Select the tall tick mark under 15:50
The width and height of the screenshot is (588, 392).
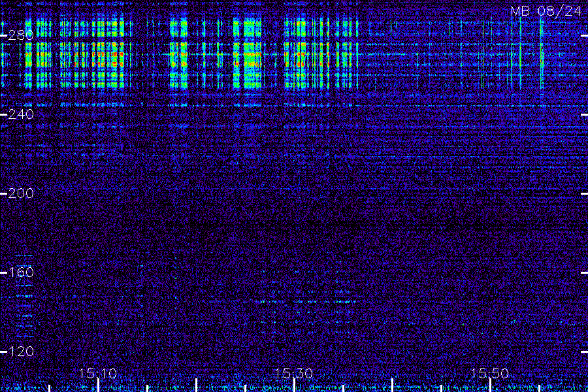coord(490,385)
